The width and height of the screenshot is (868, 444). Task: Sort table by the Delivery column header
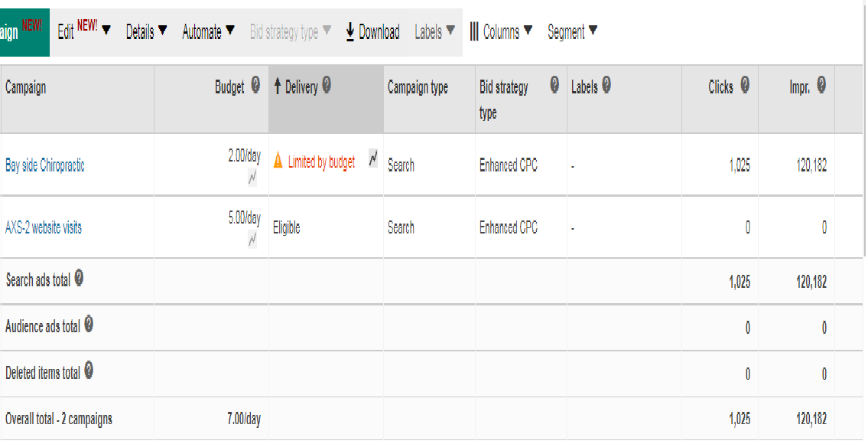301,87
